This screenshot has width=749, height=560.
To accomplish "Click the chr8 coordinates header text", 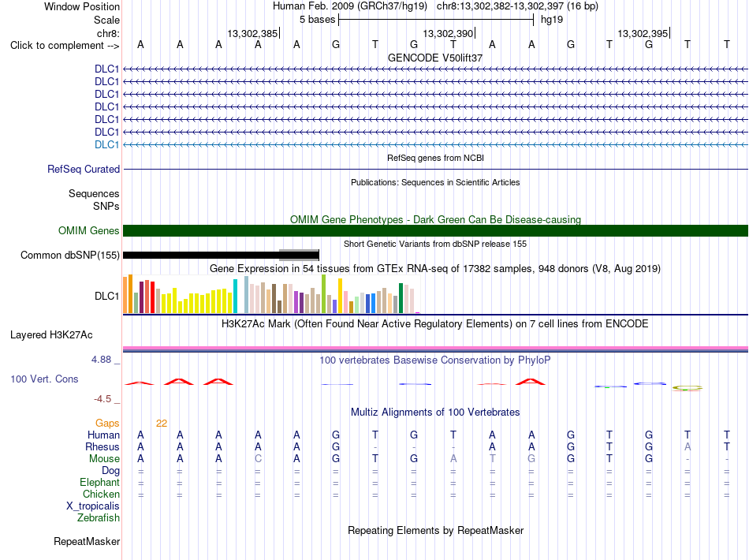I will click(x=517, y=6).
